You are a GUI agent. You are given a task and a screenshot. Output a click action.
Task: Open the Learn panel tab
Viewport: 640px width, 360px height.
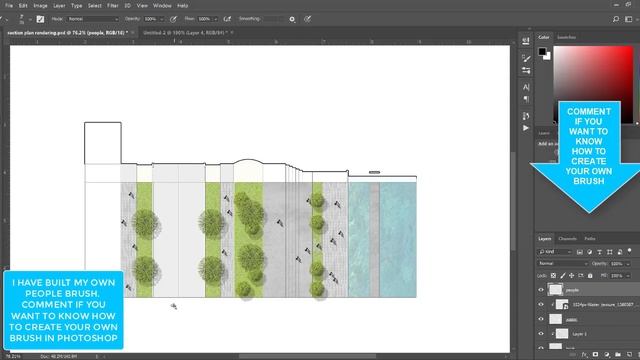(544, 133)
